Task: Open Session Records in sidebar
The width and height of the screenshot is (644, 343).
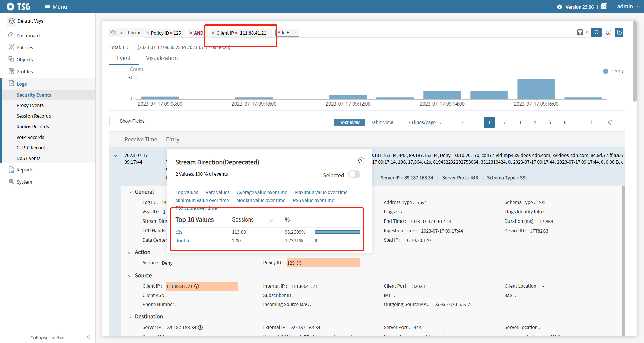Action: pos(34,116)
